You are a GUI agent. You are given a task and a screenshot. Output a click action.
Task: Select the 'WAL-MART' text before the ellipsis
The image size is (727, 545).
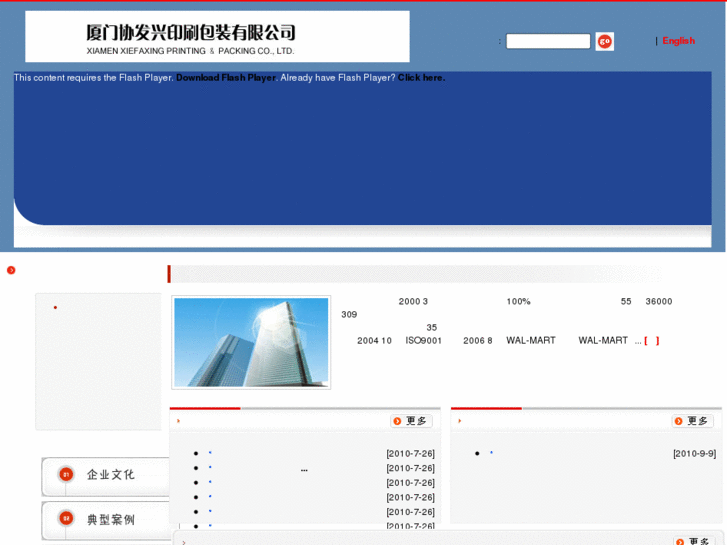[603, 340]
